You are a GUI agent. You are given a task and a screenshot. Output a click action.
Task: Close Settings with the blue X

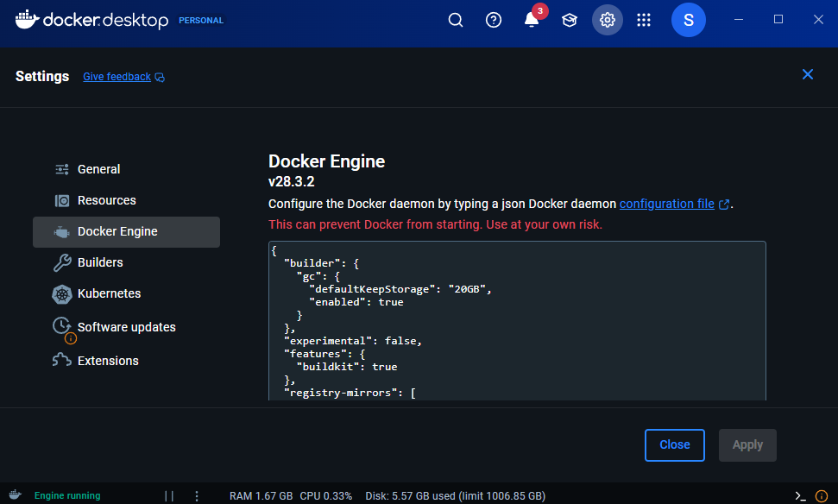coord(808,74)
